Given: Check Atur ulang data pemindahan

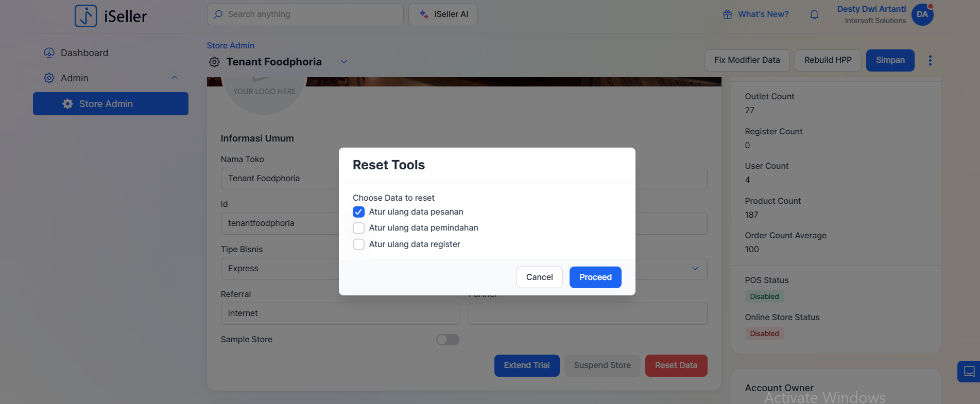Looking at the screenshot, I should pos(359,228).
